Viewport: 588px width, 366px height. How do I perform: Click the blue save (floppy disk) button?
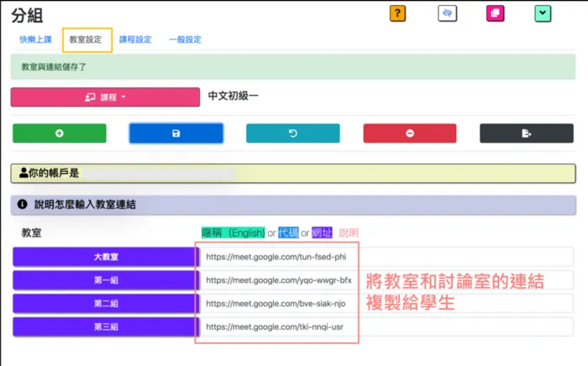coord(176,133)
